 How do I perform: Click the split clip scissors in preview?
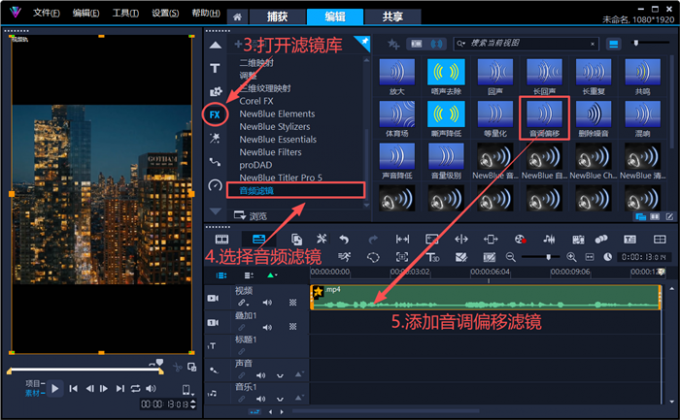[177, 368]
